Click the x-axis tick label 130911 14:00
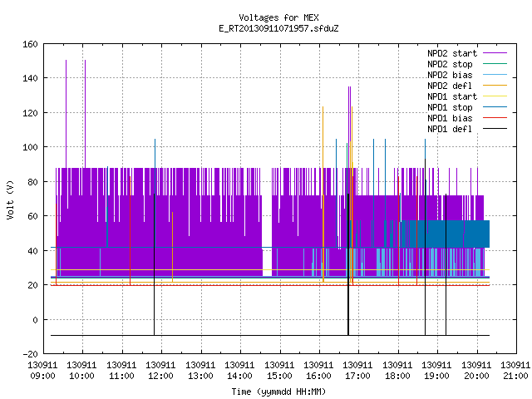532x399 pixels. (240, 371)
